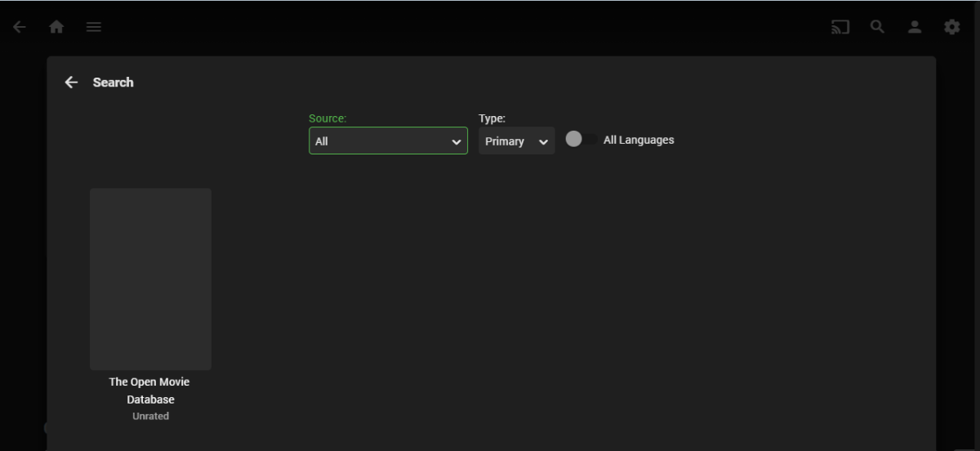The image size is (980, 451).
Task: Click the Cast to device icon
Action: tap(840, 27)
